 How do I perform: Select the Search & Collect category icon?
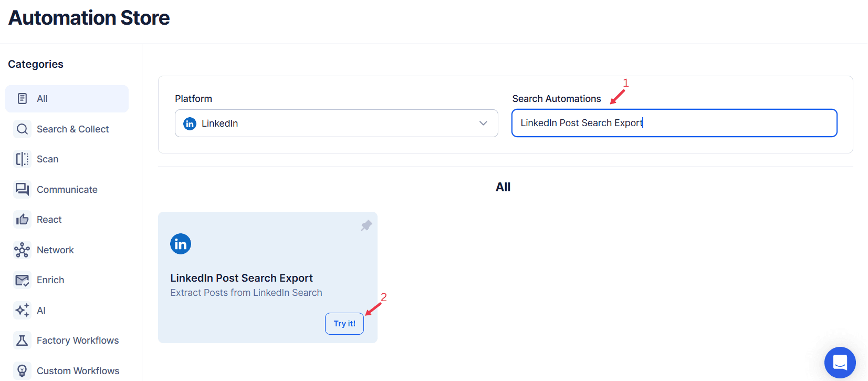[22, 129]
